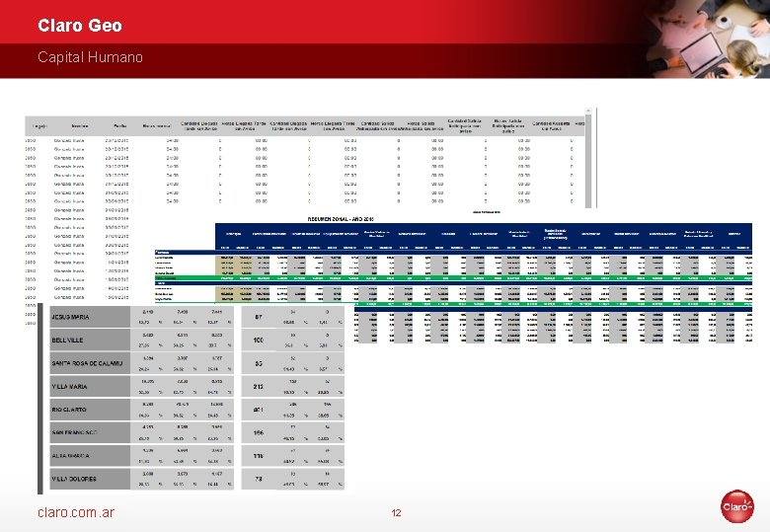Select the RIO CUARTO row label

90,410
